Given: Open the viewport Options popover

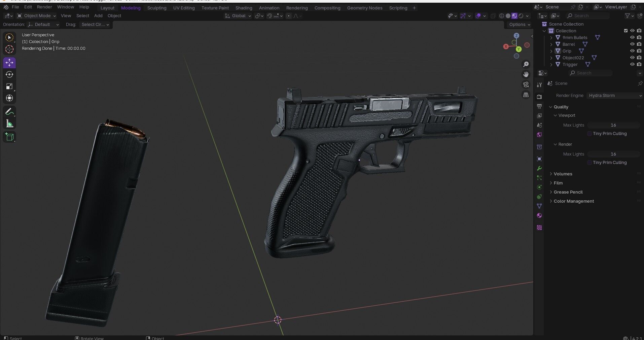Looking at the screenshot, I should [x=520, y=25].
